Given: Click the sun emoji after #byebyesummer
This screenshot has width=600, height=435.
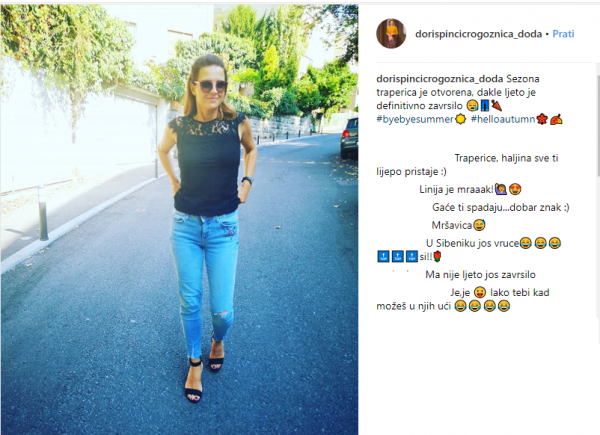Looking at the screenshot, I should pyautogui.click(x=460, y=119).
